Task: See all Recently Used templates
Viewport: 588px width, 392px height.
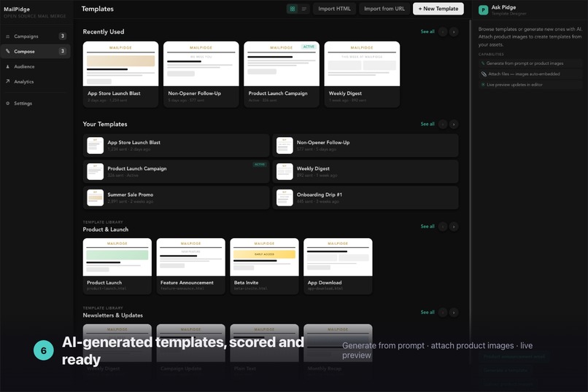Action: tap(428, 31)
